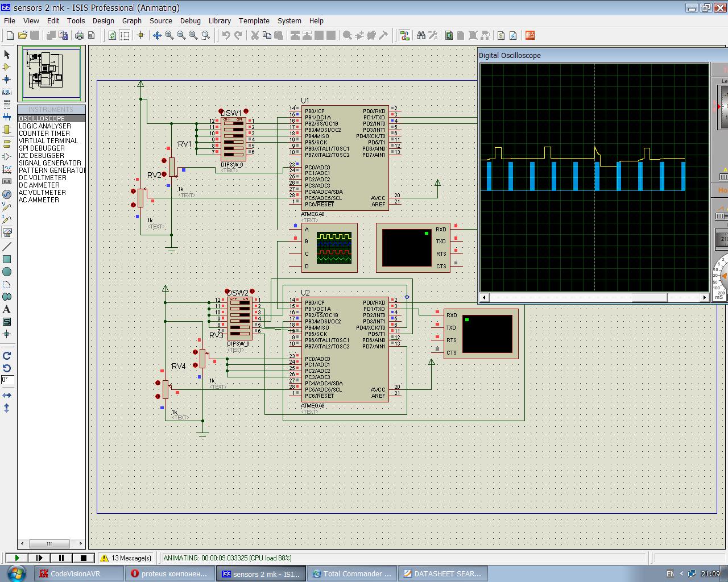Open the 13 Message(s) log

[126, 558]
